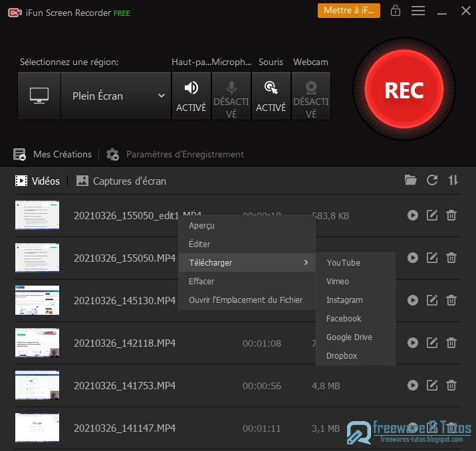Open the hamburger main menu
The width and height of the screenshot is (476, 451).
click(x=418, y=11)
